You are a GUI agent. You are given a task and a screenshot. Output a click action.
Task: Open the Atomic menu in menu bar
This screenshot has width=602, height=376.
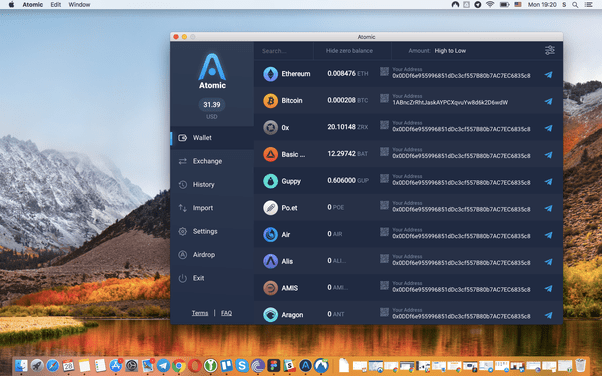pos(32,5)
